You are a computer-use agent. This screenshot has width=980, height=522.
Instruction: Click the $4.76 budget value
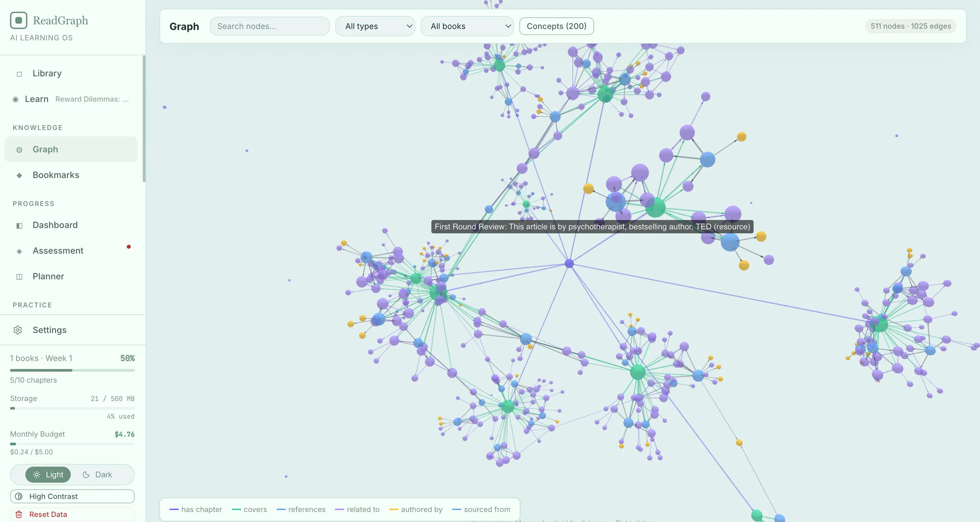124,434
